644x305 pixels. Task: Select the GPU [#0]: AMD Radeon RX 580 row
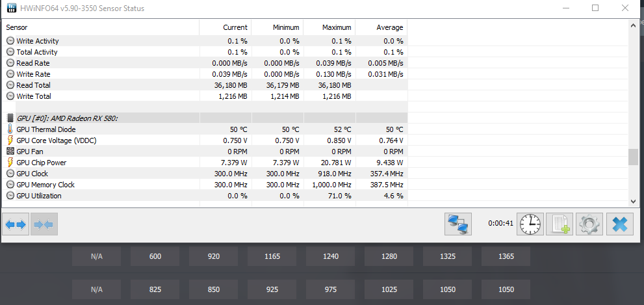pyautogui.click(x=205, y=118)
